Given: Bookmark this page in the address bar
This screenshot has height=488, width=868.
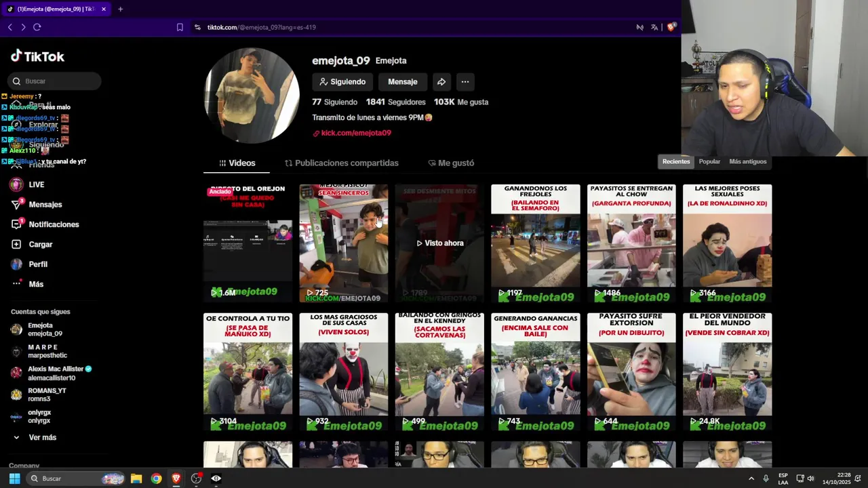Looking at the screenshot, I should click(x=180, y=27).
